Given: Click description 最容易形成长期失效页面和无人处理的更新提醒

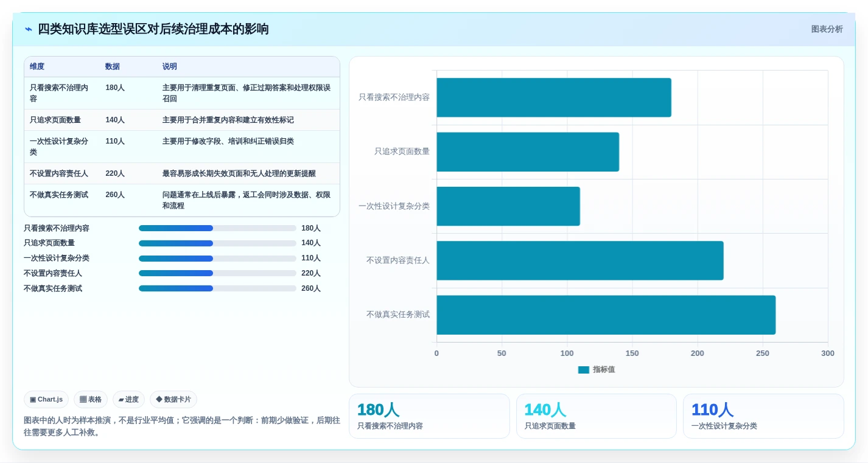Looking at the screenshot, I should (239, 173).
